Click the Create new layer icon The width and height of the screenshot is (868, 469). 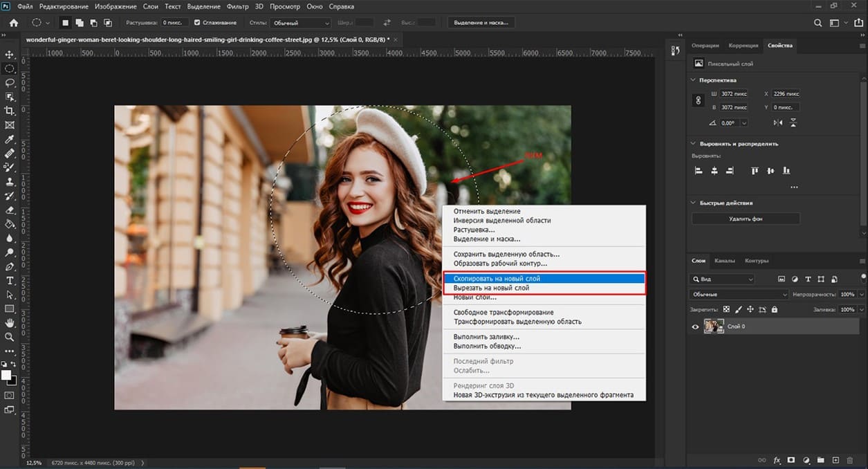pos(835,459)
